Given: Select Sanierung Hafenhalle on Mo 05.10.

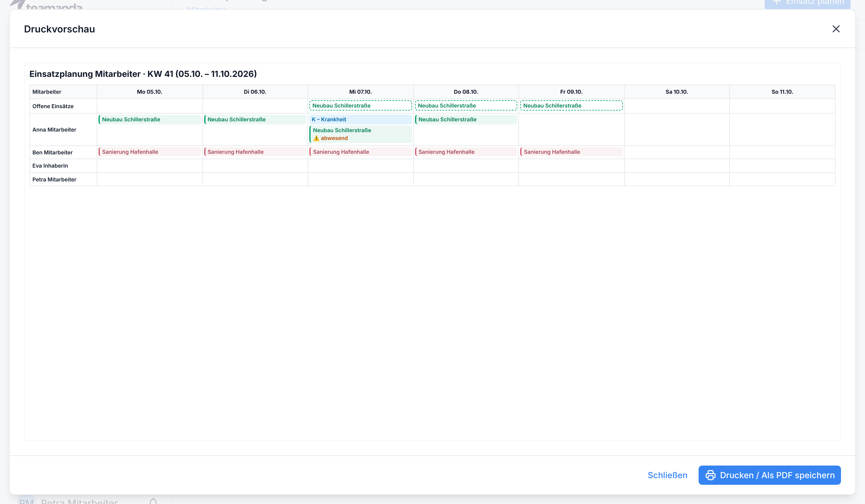Looking at the screenshot, I should [150, 152].
